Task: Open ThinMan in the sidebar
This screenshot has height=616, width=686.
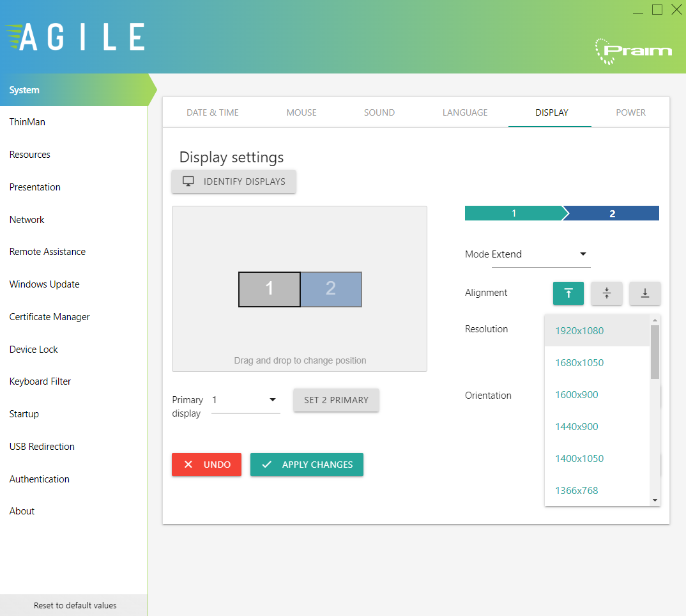Action: coord(73,122)
